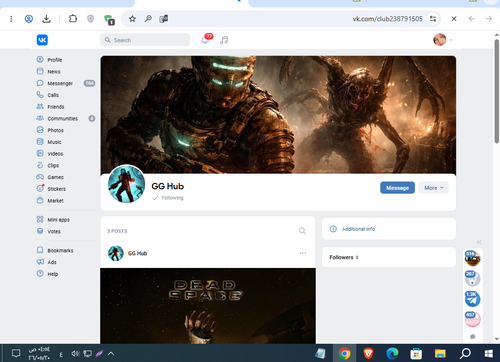Bookmark this page with star

[x=132, y=19]
